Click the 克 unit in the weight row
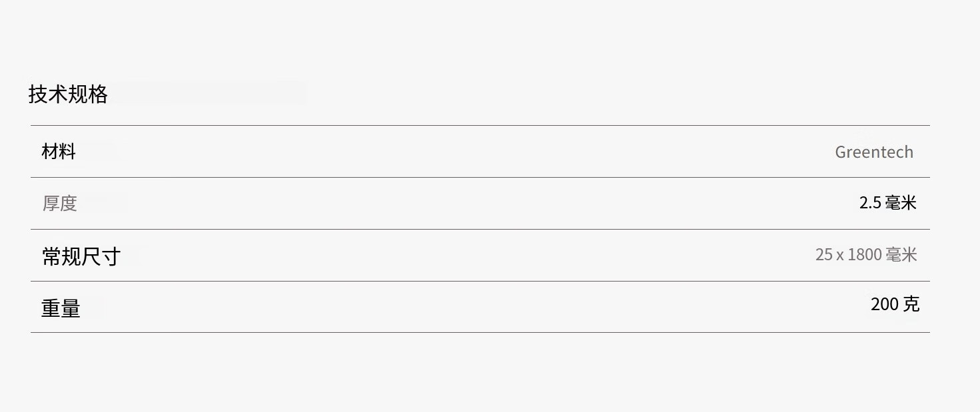Image resolution: width=980 pixels, height=412 pixels. [911, 304]
